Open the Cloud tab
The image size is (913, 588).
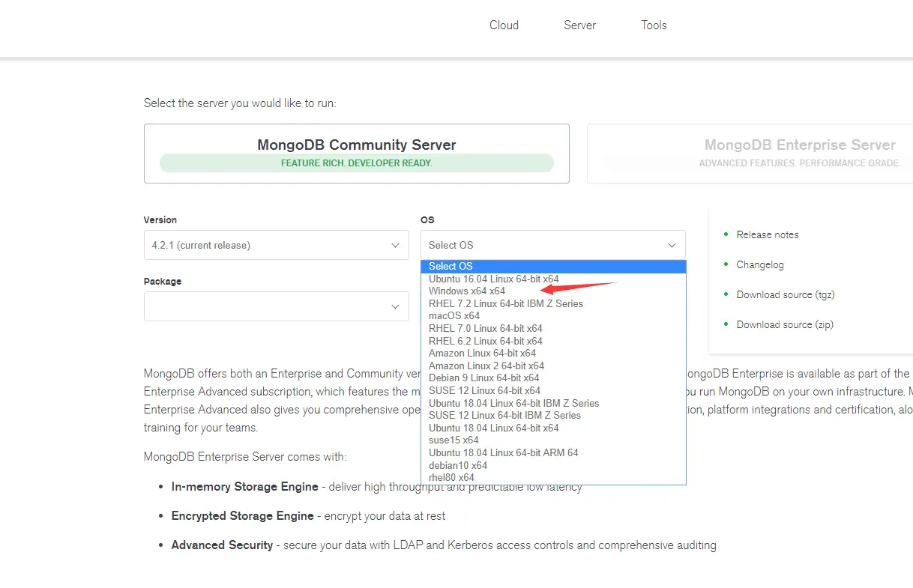pos(504,25)
